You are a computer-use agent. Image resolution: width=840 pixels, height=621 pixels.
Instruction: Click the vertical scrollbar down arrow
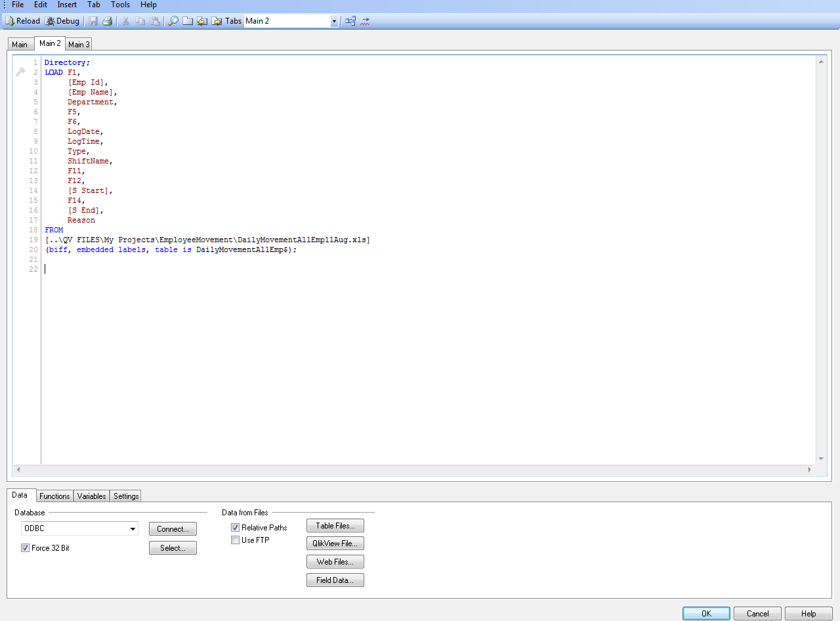(821, 459)
